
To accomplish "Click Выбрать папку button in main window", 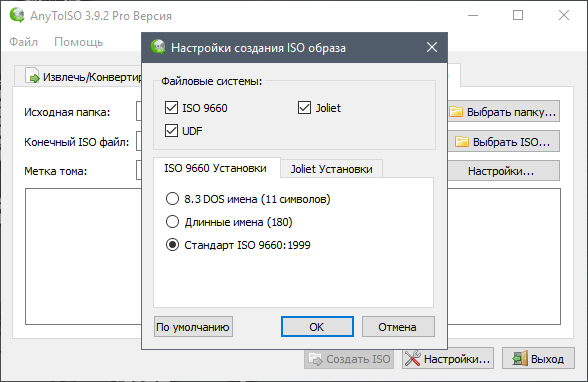I will [x=503, y=112].
